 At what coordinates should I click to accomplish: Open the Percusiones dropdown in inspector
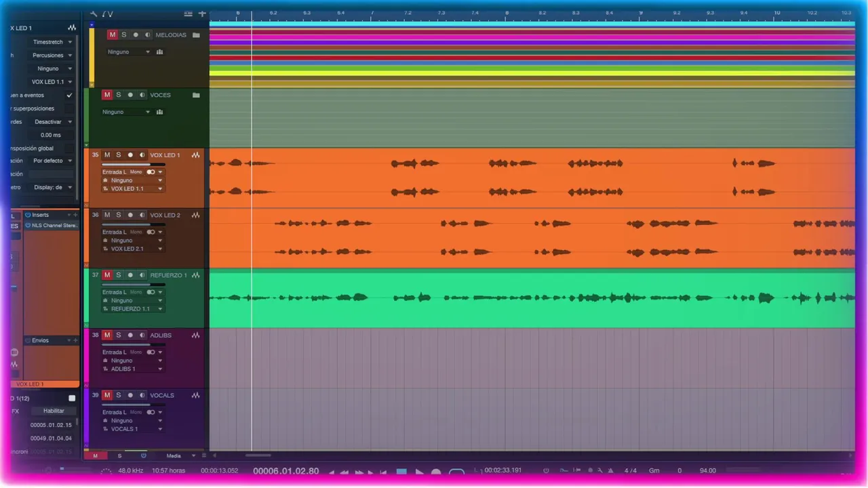[52, 56]
